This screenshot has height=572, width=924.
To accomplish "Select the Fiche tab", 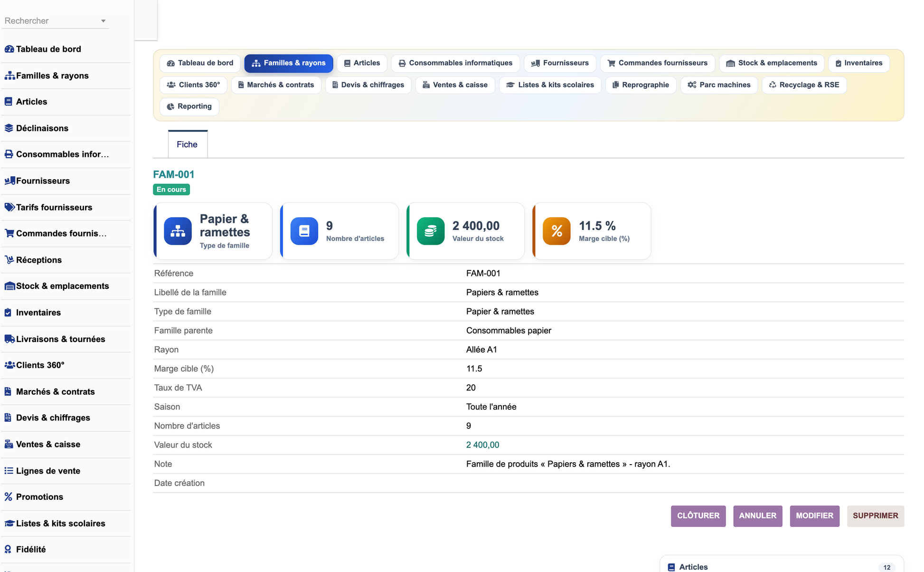I will point(188,144).
